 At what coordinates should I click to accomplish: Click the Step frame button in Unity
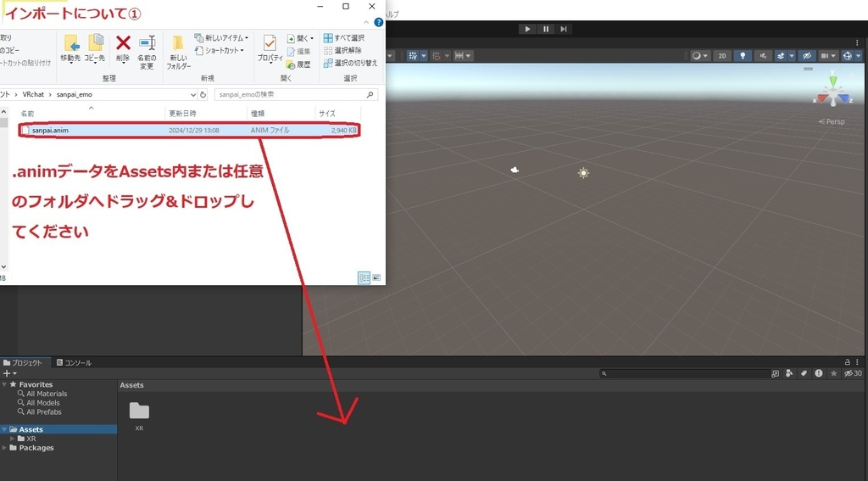click(564, 29)
